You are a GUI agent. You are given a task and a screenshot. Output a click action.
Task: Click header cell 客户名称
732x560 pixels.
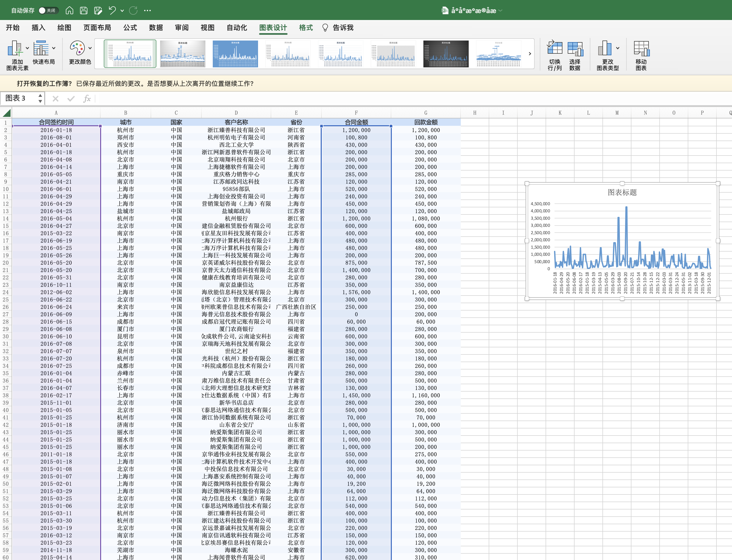pyautogui.click(x=236, y=122)
